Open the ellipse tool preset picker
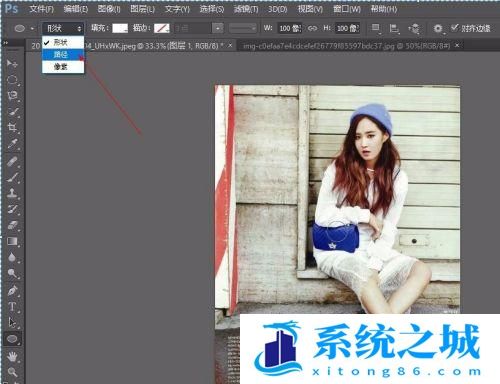The image size is (500, 384). 23,28
